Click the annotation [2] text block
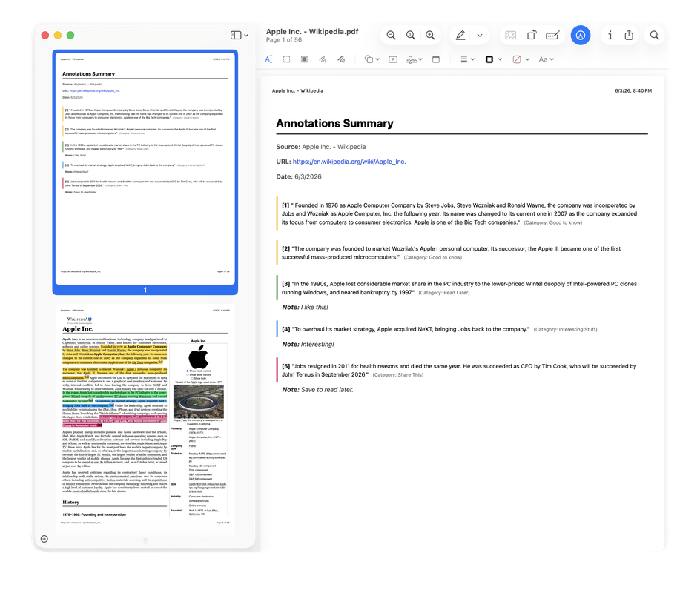Image resolution: width=700 pixels, height=593 pixels. [x=451, y=253]
